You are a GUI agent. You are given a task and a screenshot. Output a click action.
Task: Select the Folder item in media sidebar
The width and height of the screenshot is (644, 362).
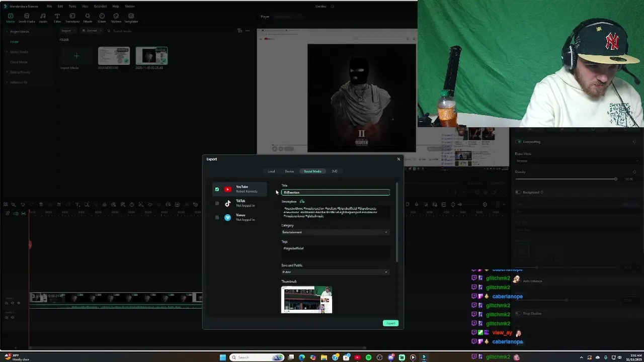pos(15,42)
